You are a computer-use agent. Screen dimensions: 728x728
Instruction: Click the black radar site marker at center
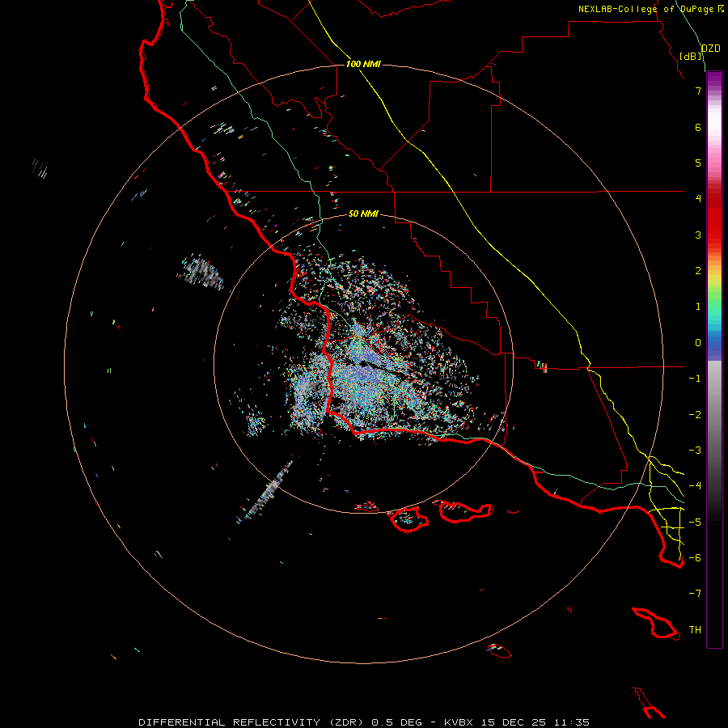tap(365, 363)
